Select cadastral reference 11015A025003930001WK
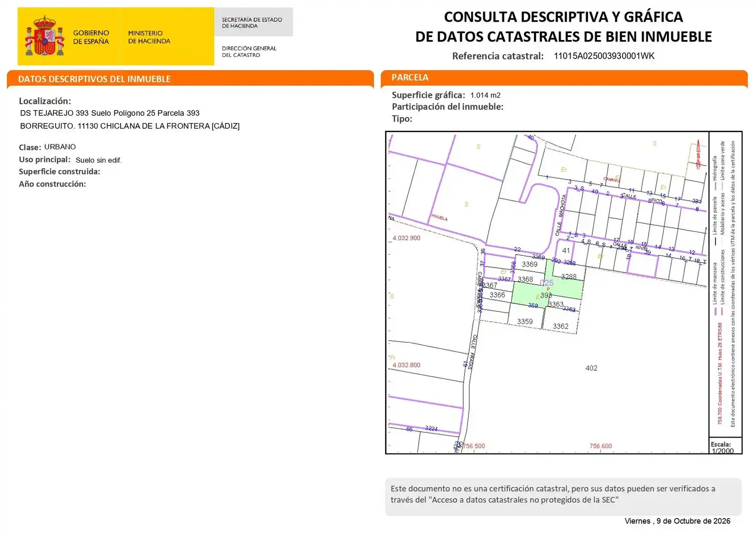756x534 pixels. (x=604, y=56)
